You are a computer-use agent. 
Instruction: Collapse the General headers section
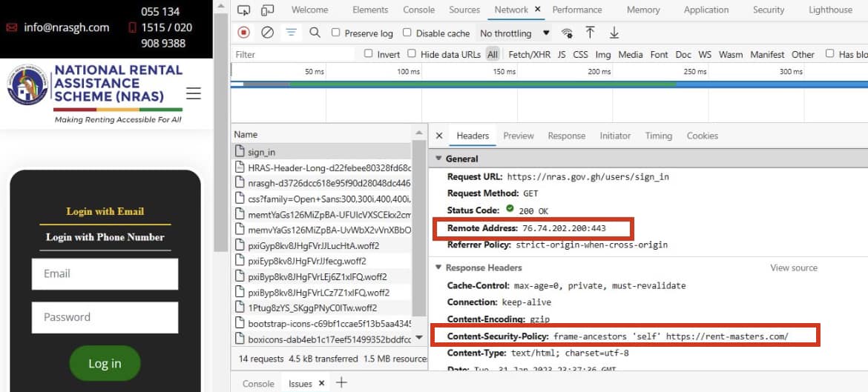coord(438,159)
